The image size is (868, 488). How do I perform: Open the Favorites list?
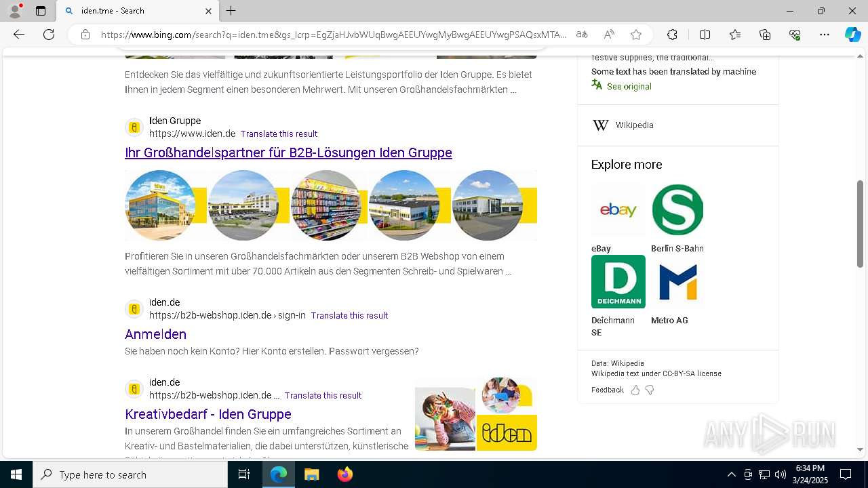[x=735, y=35]
